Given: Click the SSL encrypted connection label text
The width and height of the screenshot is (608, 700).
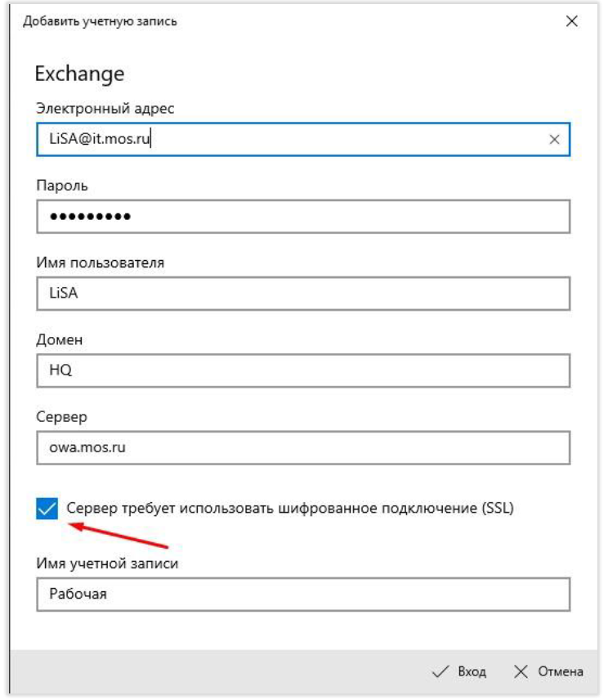Looking at the screenshot, I should tap(289, 509).
